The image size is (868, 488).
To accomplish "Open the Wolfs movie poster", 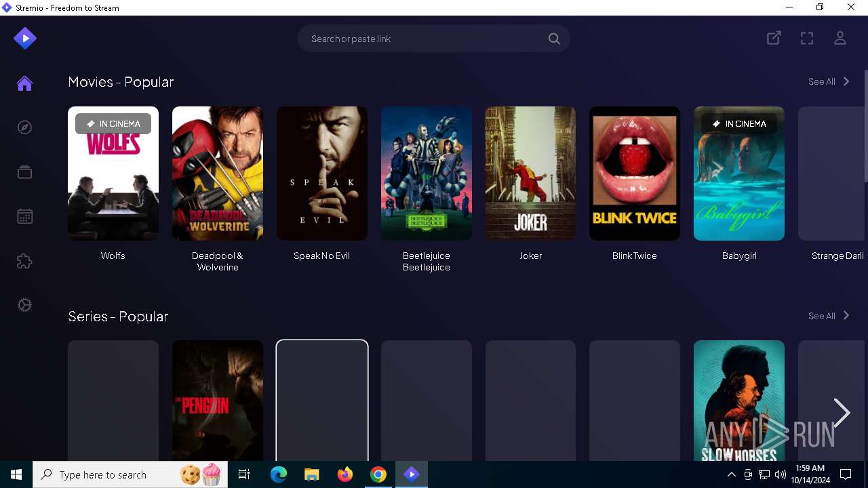I will click(113, 174).
